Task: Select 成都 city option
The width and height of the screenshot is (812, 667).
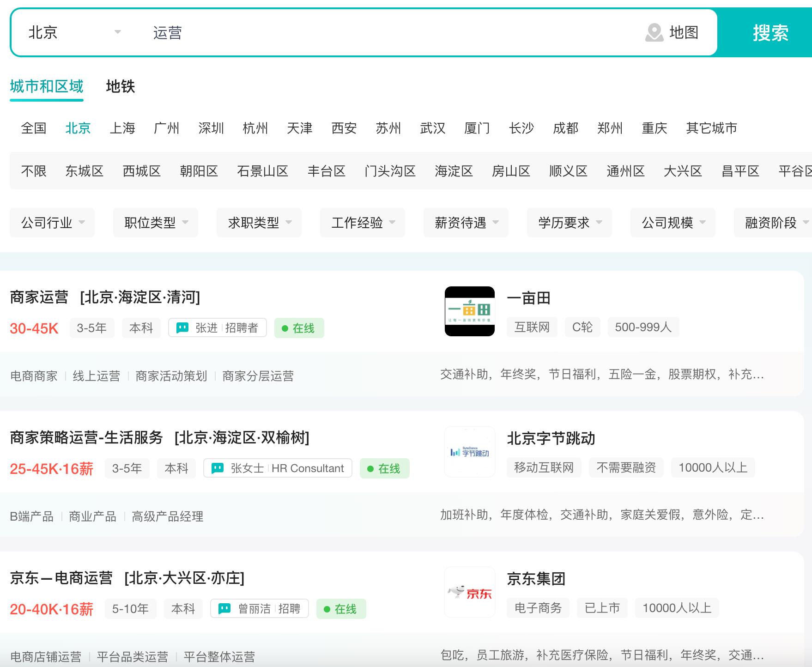Action: 566,128
